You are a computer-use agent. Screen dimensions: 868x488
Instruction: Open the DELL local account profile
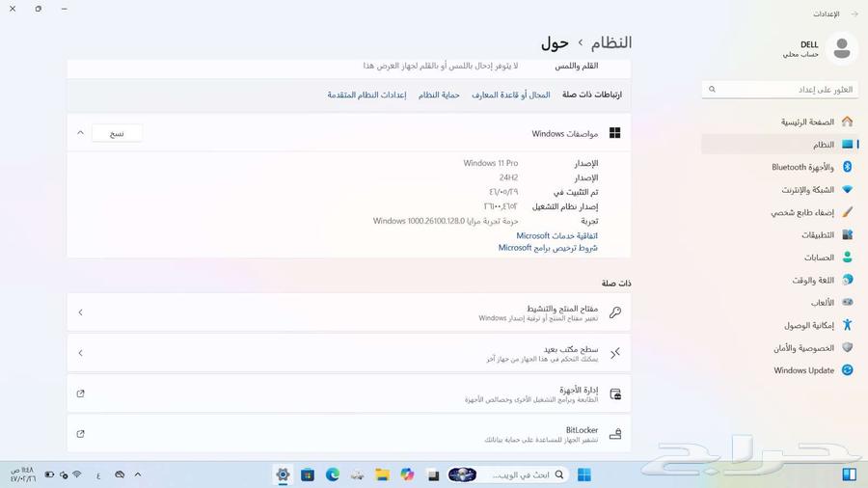[x=819, y=48]
